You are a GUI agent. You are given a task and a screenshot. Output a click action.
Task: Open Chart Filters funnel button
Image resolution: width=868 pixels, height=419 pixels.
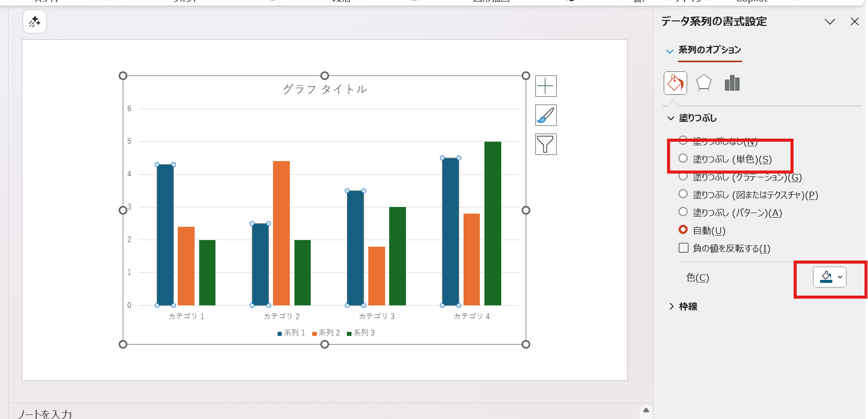coord(546,144)
